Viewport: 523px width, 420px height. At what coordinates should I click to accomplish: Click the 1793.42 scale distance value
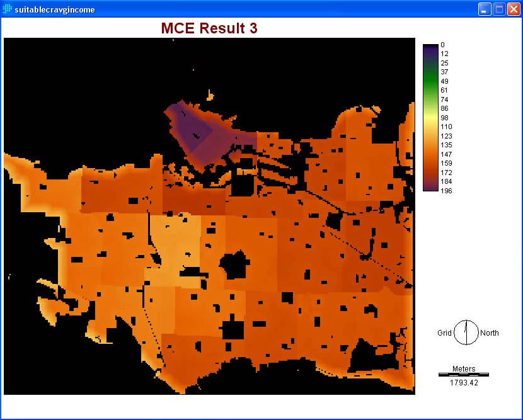pyautogui.click(x=464, y=382)
